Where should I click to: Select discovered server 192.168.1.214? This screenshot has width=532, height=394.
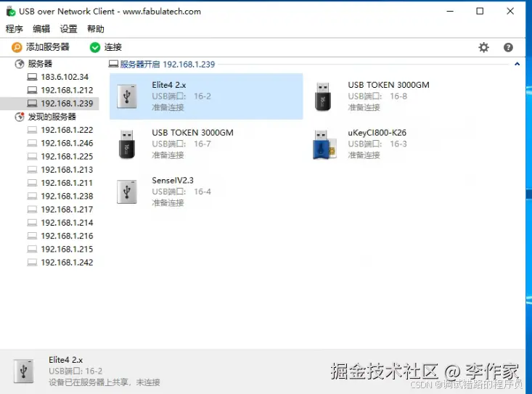[67, 223]
